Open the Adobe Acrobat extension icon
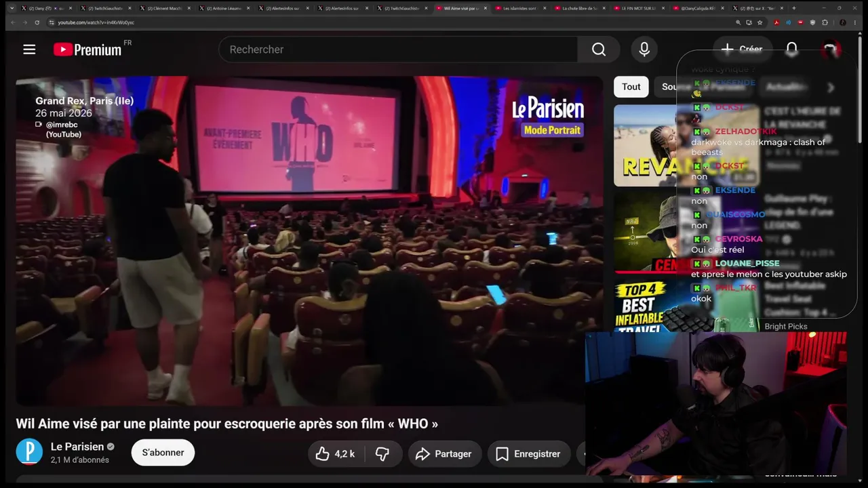 (x=776, y=22)
